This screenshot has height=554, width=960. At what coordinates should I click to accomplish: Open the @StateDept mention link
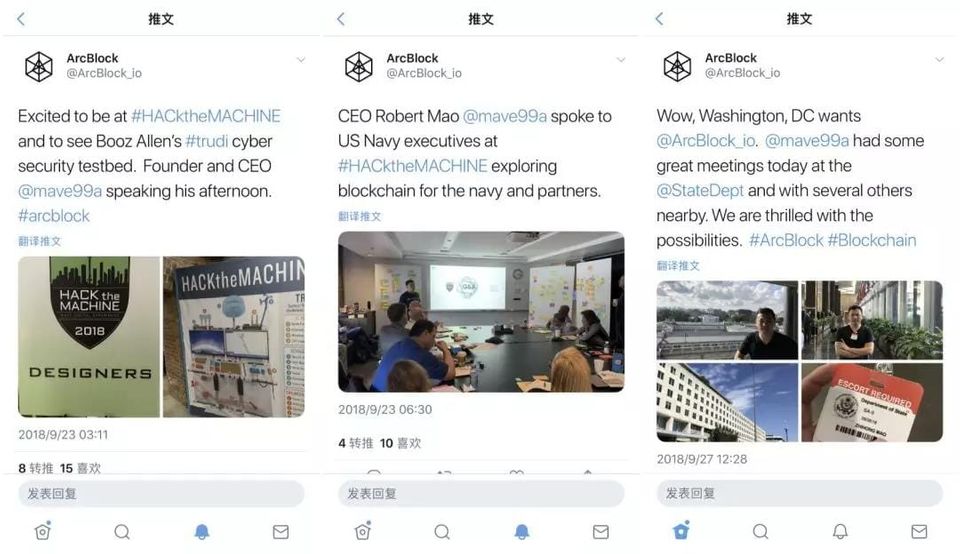pos(700,190)
